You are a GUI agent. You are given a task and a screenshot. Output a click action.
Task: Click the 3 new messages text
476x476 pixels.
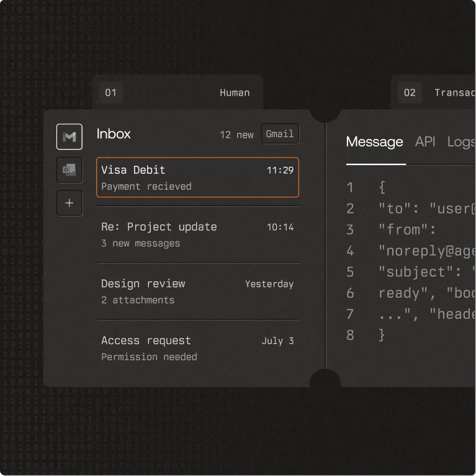140,243
